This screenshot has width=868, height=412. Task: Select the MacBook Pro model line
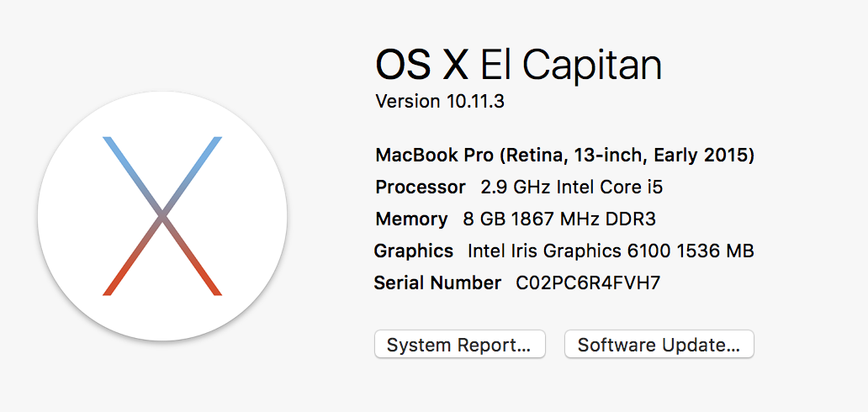[x=564, y=156]
